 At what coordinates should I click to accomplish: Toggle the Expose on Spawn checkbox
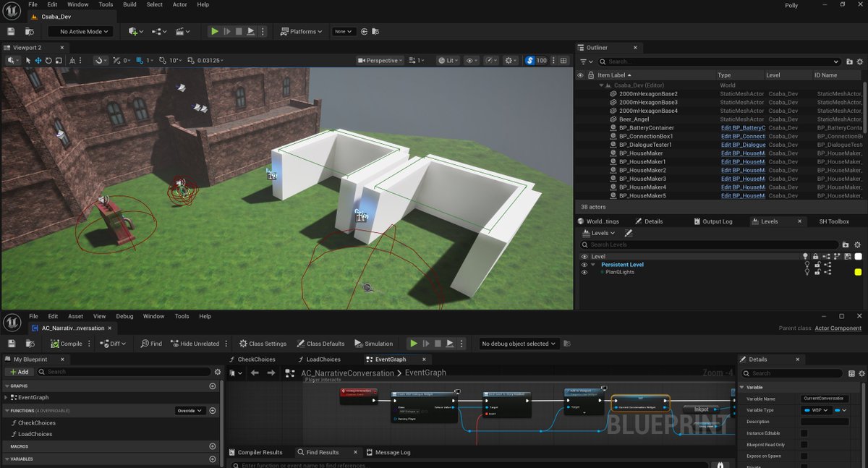tap(804, 456)
